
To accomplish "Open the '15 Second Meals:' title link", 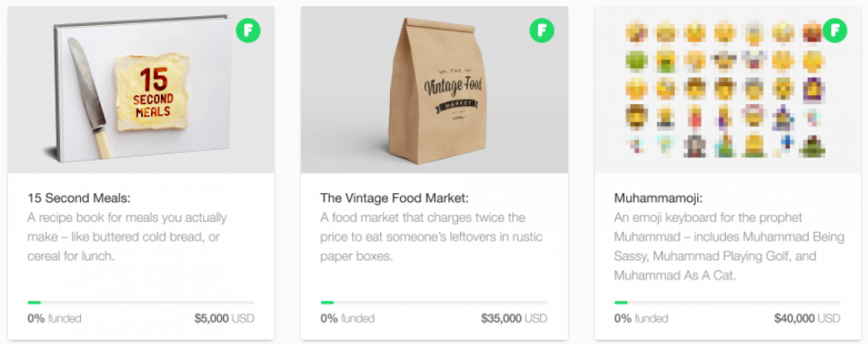I will pos(79,198).
